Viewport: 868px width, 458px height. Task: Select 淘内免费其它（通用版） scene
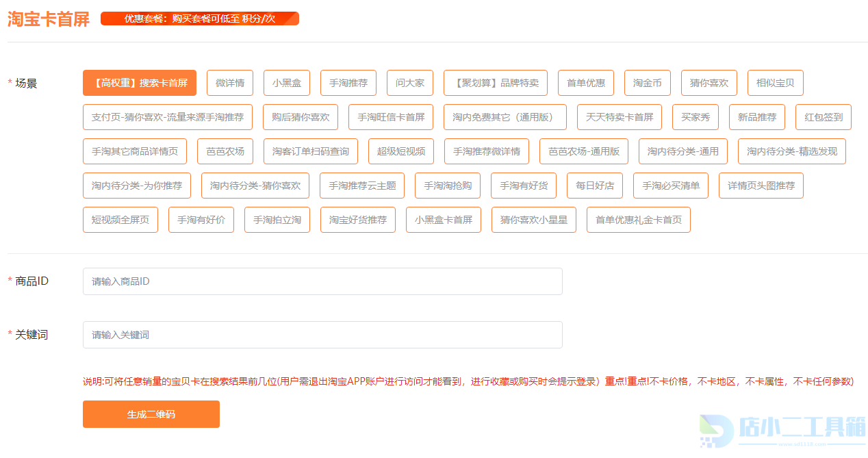505,117
